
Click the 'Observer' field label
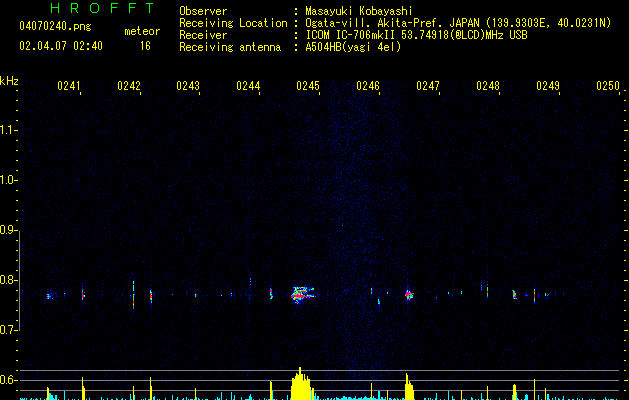pyautogui.click(x=203, y=11)
